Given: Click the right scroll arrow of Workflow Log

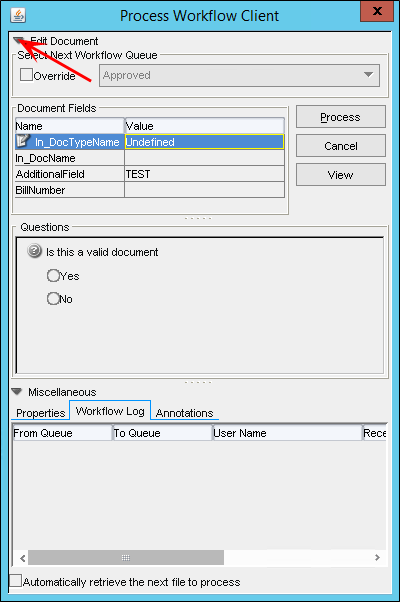Looking at the screenshot, I should (x=377, y=557).
